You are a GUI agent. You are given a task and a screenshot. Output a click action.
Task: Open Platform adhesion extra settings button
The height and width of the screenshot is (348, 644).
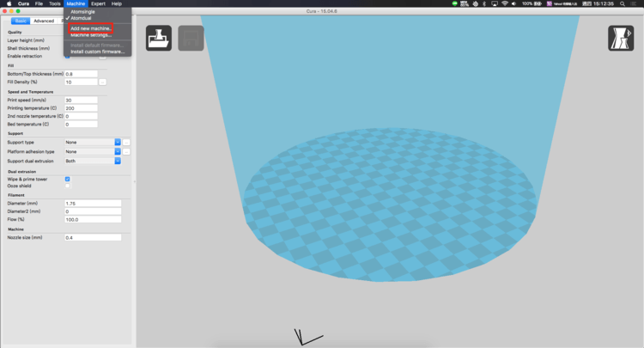pyautogui.click(x=126, y=151)
